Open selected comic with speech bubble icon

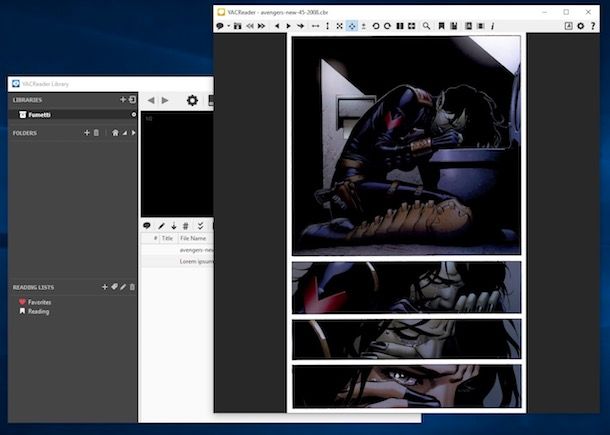tap(147, 225)
